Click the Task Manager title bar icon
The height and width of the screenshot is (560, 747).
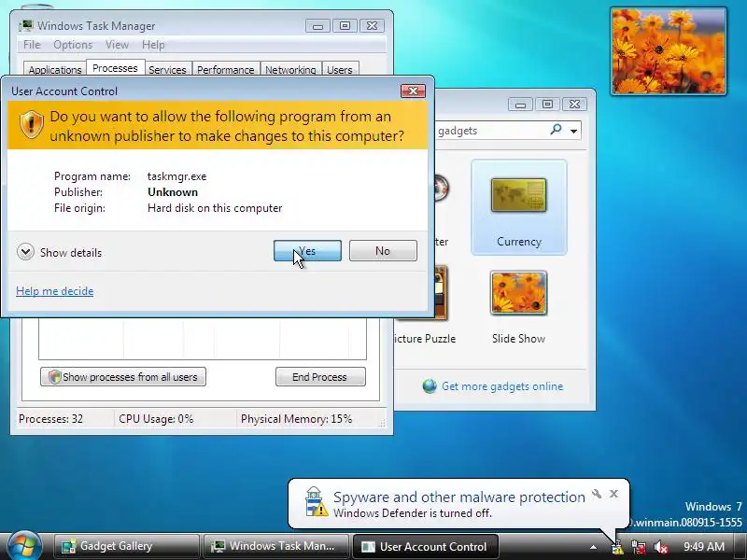pyautogui.click(x=26, y=26)
